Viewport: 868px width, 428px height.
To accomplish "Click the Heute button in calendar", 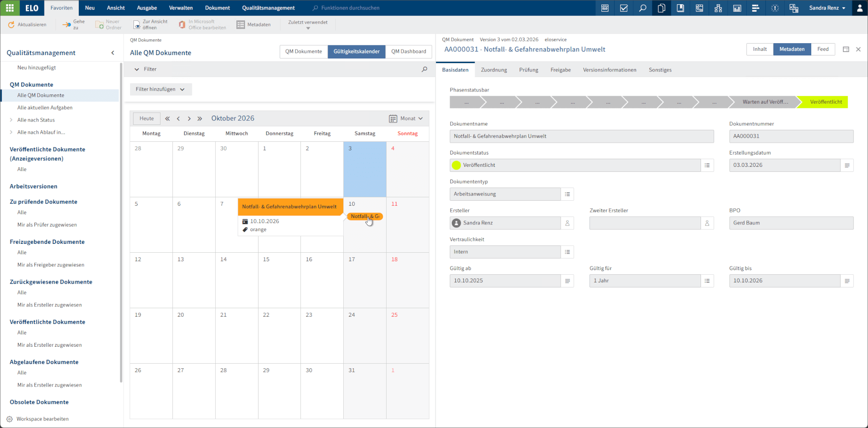I will tap(147, 119).
